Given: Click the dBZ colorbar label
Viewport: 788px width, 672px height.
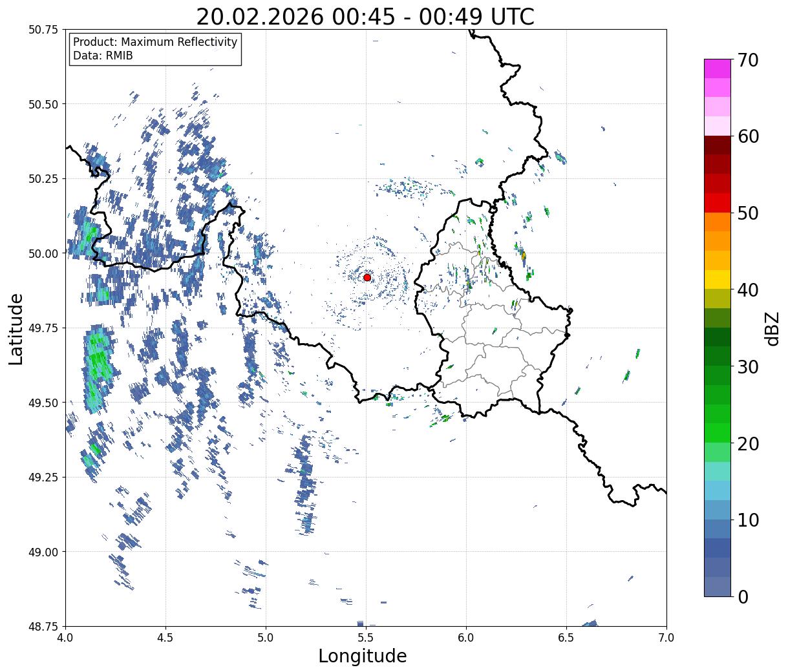Looking at the screenshot, I should click(x=772, y=328).
